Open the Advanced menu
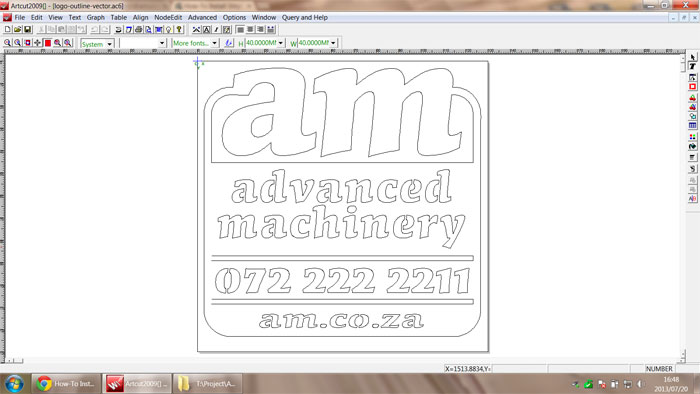 click(x=202, y=17)
